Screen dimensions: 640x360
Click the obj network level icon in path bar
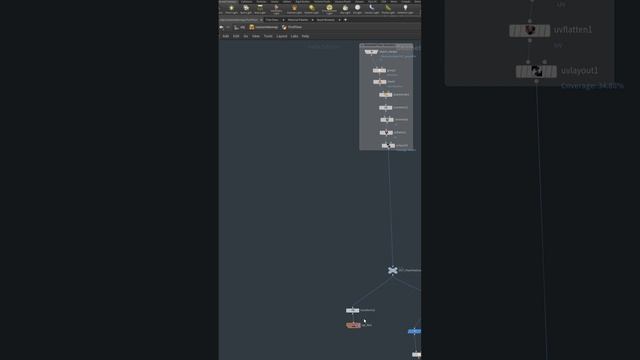click(x=236, y=27)
